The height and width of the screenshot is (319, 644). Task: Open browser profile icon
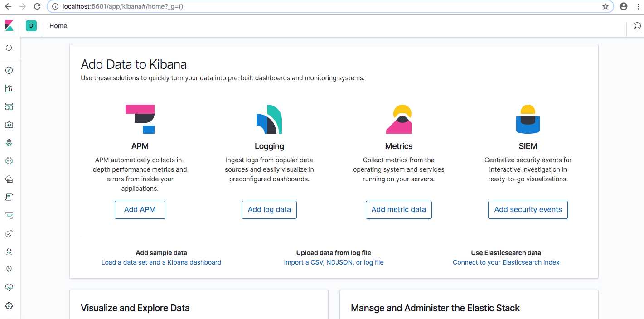coord(624,6)
